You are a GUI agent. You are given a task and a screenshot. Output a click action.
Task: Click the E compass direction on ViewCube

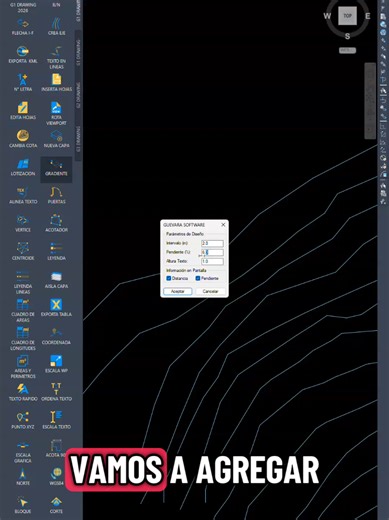tap(368, 16)
